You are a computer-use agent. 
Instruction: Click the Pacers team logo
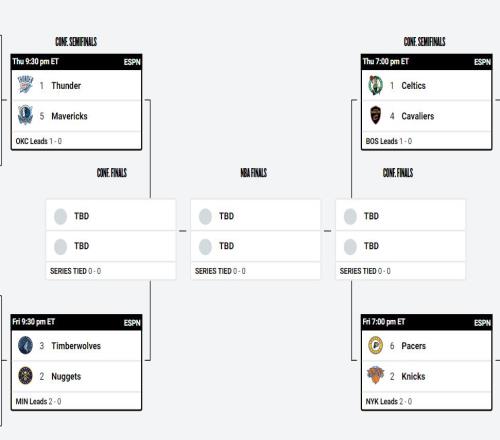pyautogui.click(x=375, y=345)
